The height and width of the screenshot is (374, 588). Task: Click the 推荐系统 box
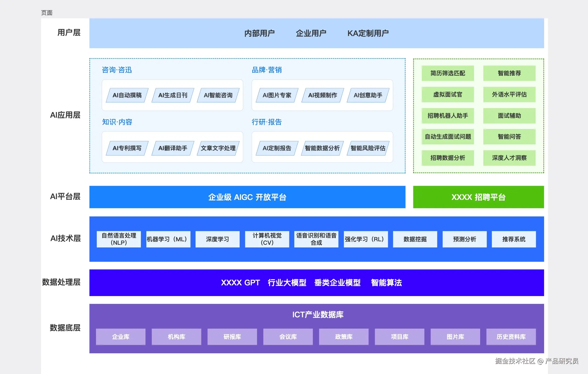[x=513, y=239]
